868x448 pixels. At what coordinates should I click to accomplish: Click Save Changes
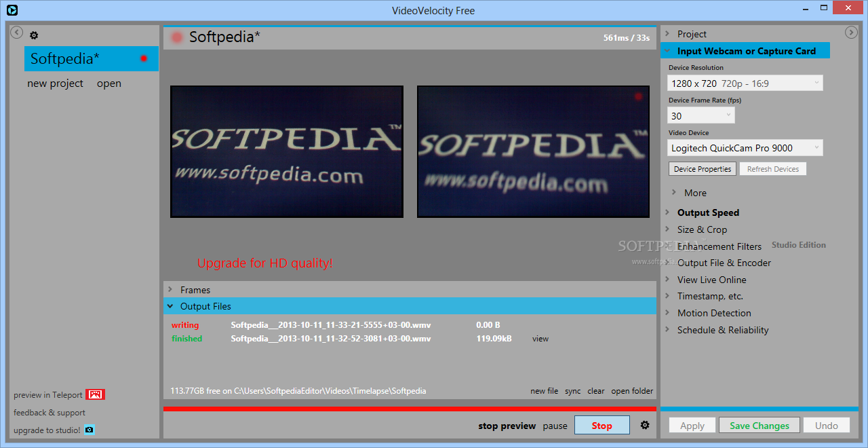pyautogui.click(x=759, y=426)
